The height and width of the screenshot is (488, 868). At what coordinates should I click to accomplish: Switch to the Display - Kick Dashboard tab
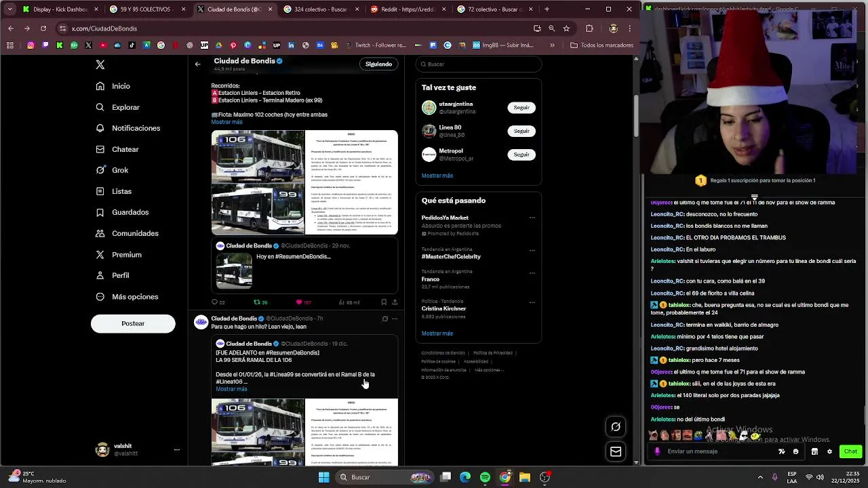(x=61, y=9)
